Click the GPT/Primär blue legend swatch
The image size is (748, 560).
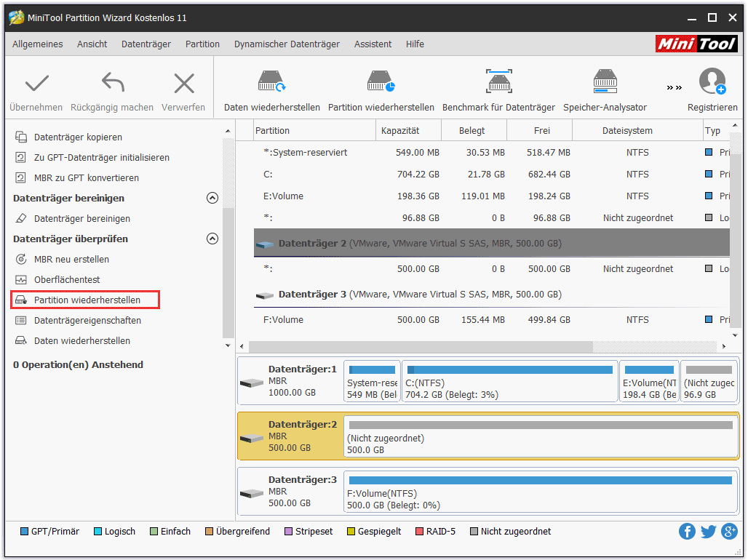24,532
